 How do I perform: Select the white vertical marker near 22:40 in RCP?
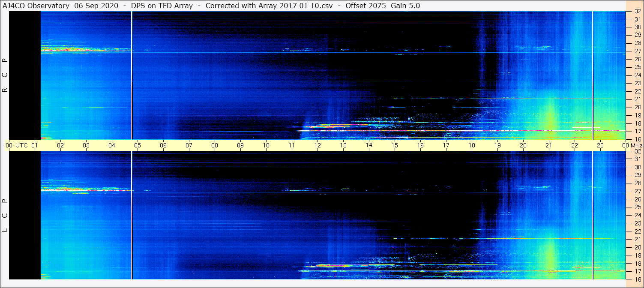[593, 75]
